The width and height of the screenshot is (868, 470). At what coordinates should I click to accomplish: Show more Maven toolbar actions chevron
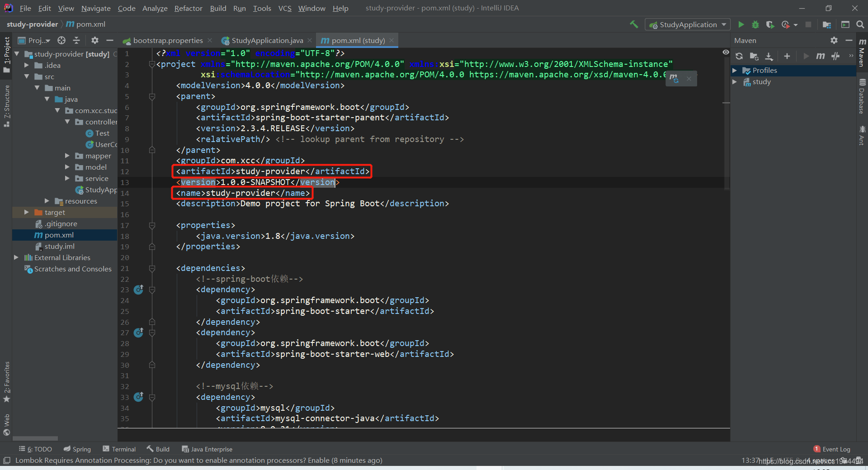coord(851,56)
